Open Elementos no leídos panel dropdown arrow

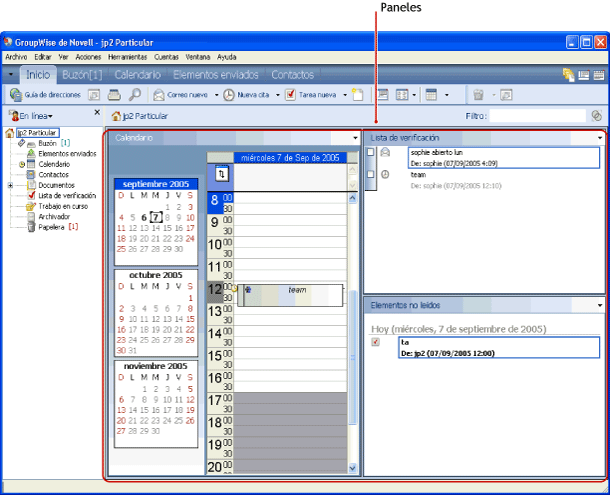[x=600, y=305]
